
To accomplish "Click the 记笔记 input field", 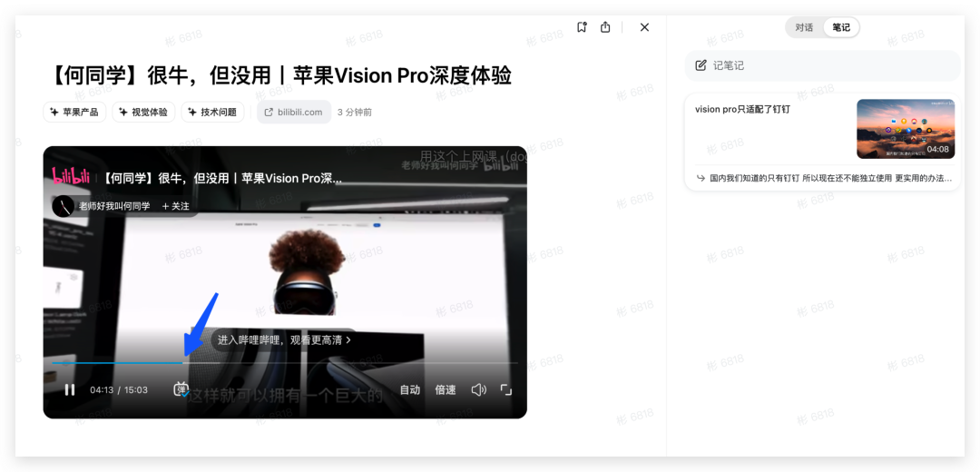I will tap(822, 65).
